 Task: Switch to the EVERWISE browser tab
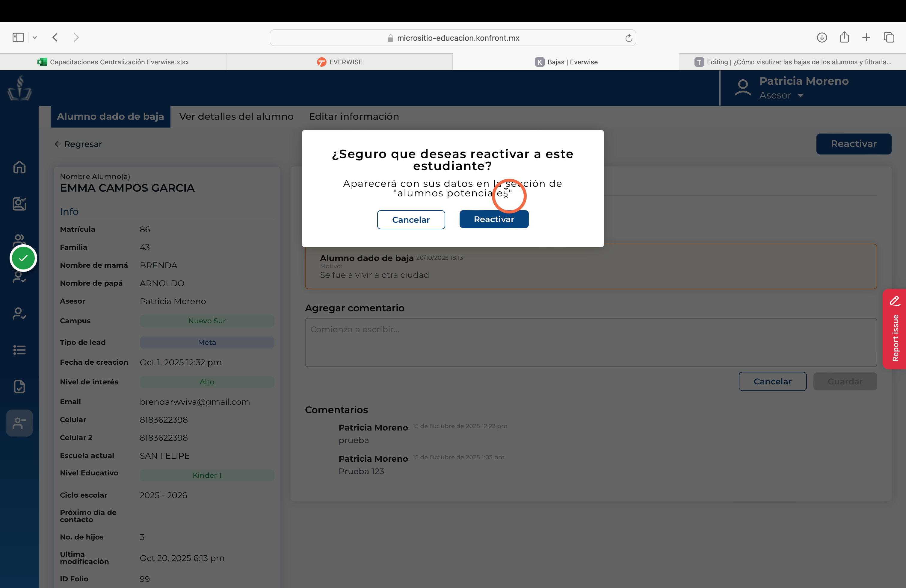pyautogui.click(x=339, y=62)
